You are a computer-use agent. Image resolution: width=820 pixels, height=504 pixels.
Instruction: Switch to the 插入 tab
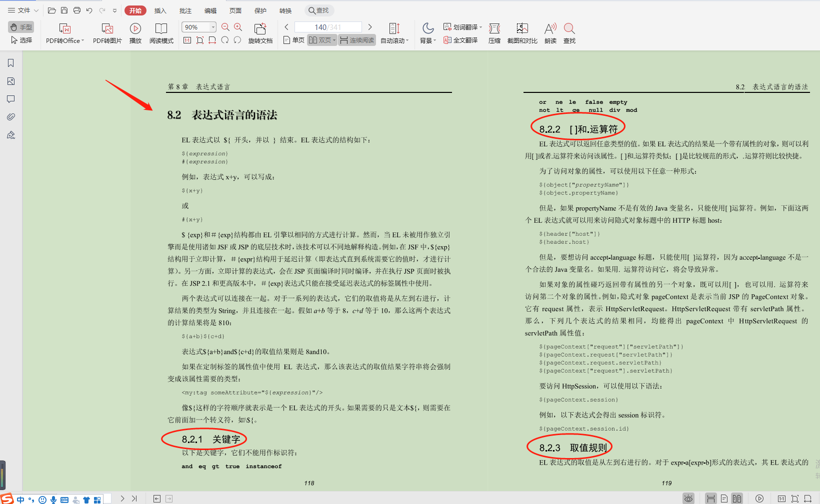pos(160,10)
